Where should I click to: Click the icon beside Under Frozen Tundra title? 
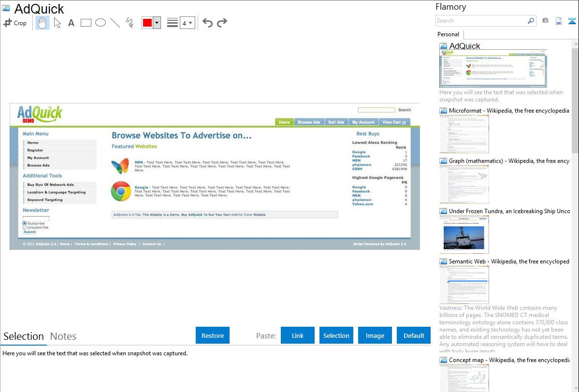[443, 211]
